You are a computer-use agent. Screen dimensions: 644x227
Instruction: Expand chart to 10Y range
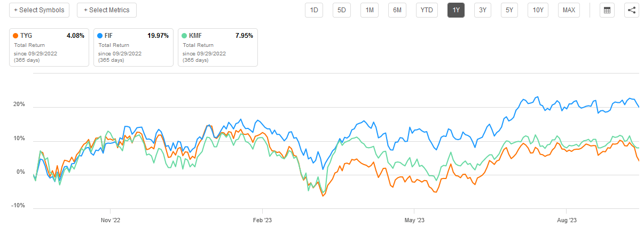tap(538, 10)
